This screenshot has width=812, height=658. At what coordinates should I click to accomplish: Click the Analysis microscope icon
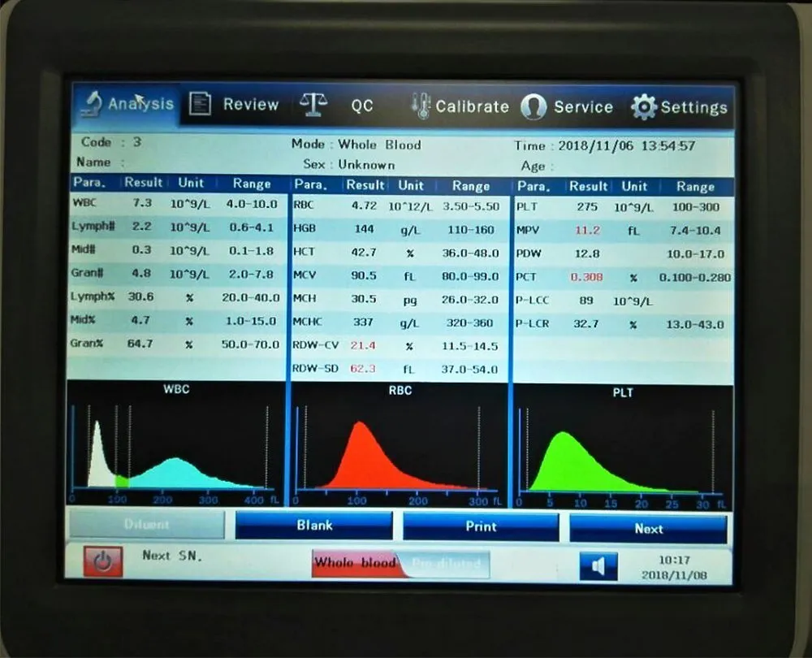[90, 103]
